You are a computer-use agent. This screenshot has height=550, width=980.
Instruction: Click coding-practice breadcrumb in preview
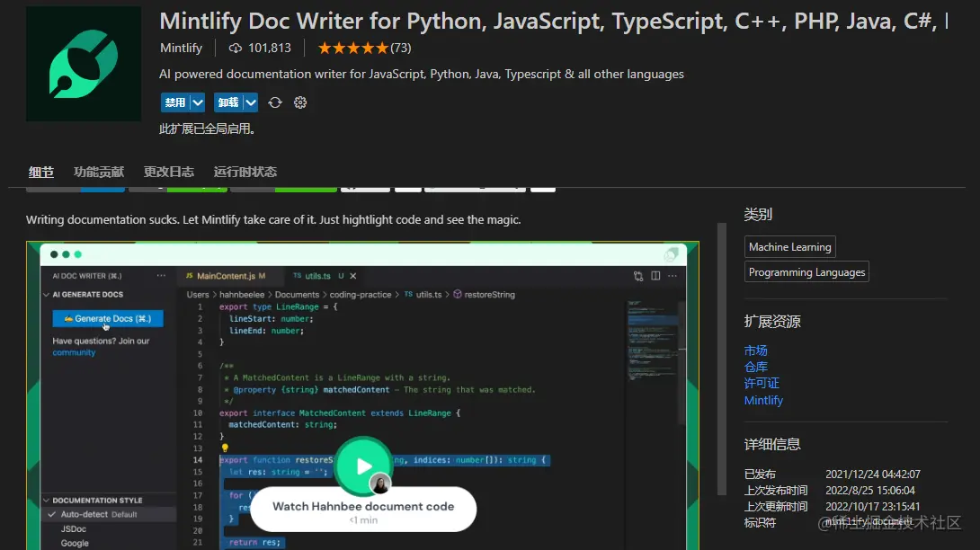tap(360, 295)
